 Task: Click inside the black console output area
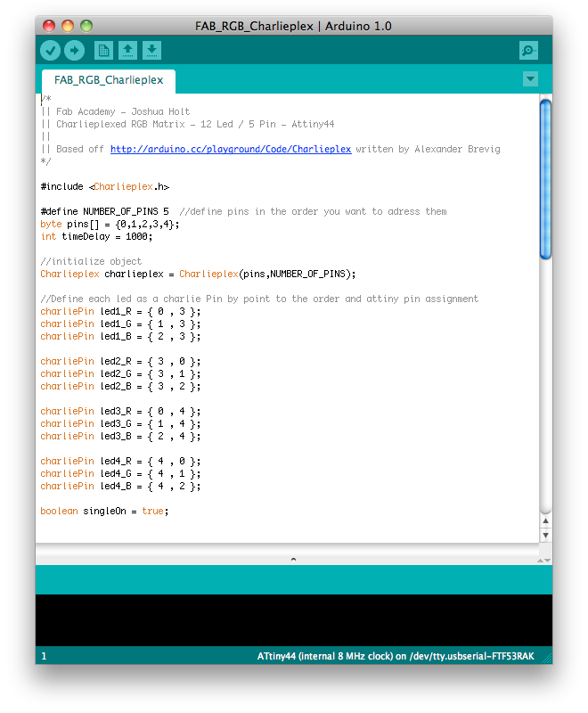(293, 619)
